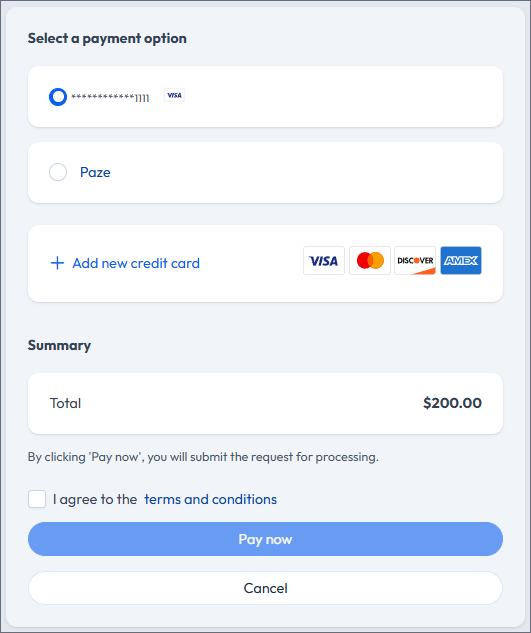Click the $200.00 total amount
This screenshot has width=531, height=633.
(x=452, y=403)
